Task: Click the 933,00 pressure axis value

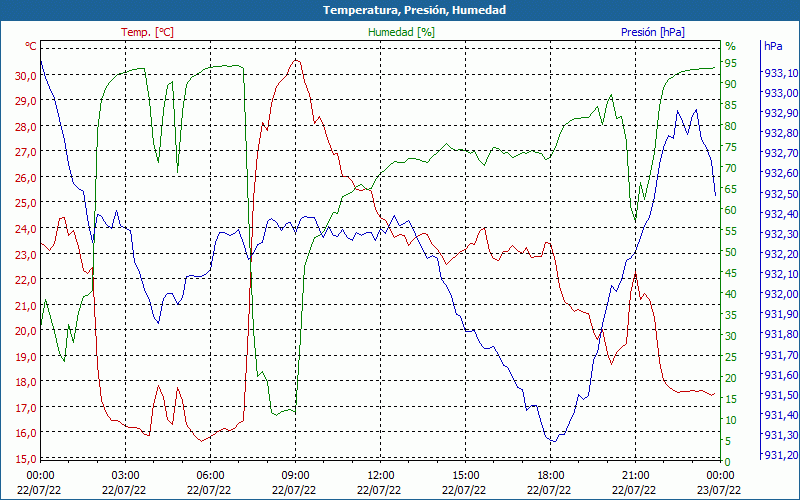Action: (x=781, y=93)
